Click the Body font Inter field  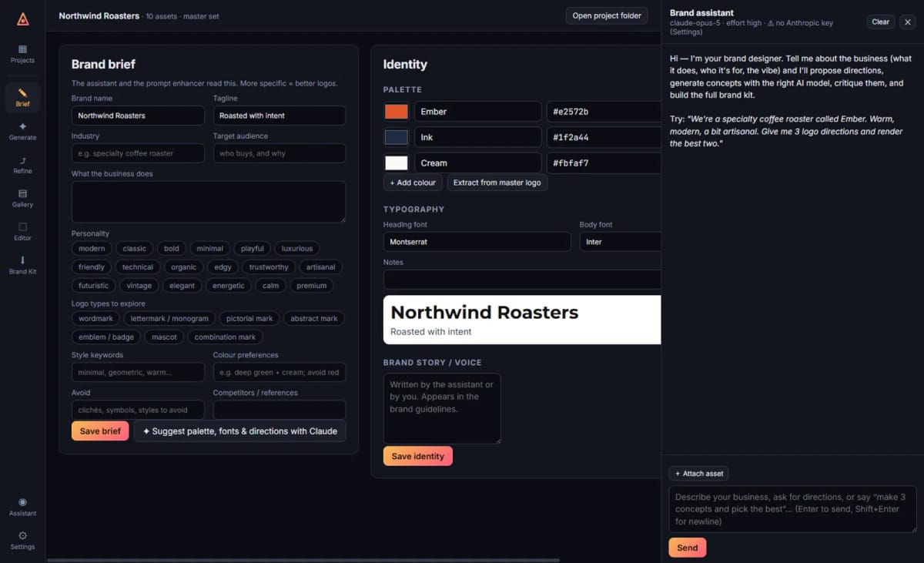[621, 242]
